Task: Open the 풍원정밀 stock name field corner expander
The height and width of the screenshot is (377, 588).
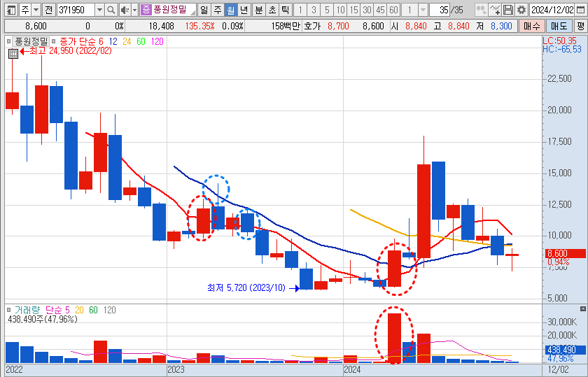Action: click(x=192, y=13)
